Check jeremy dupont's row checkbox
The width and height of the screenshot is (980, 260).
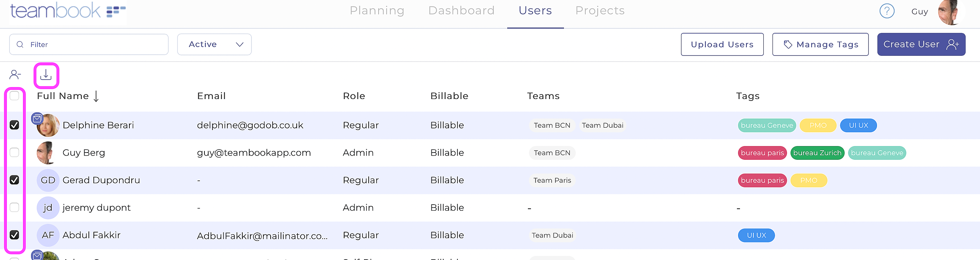[x=15, y=207]
